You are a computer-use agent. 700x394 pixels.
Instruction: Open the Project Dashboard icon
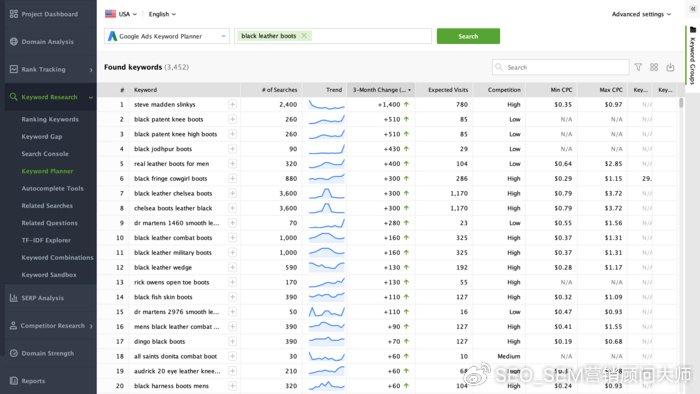(x=14, y=14)
